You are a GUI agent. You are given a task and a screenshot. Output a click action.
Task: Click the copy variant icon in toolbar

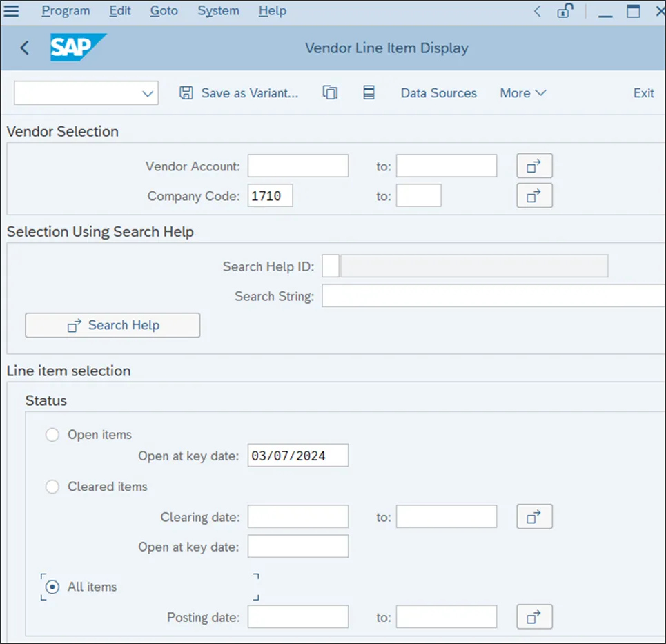pyautogui.click(x=330, y=93)
